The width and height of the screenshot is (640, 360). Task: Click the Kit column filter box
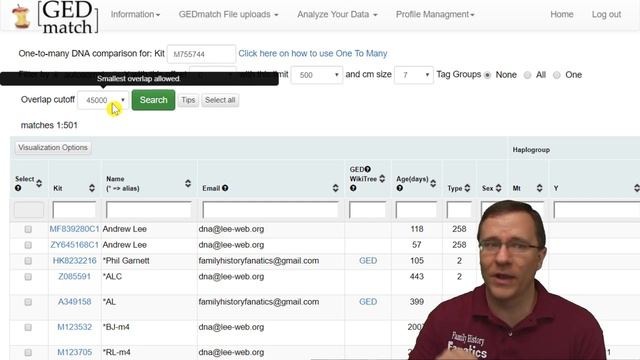coord(74,210)
